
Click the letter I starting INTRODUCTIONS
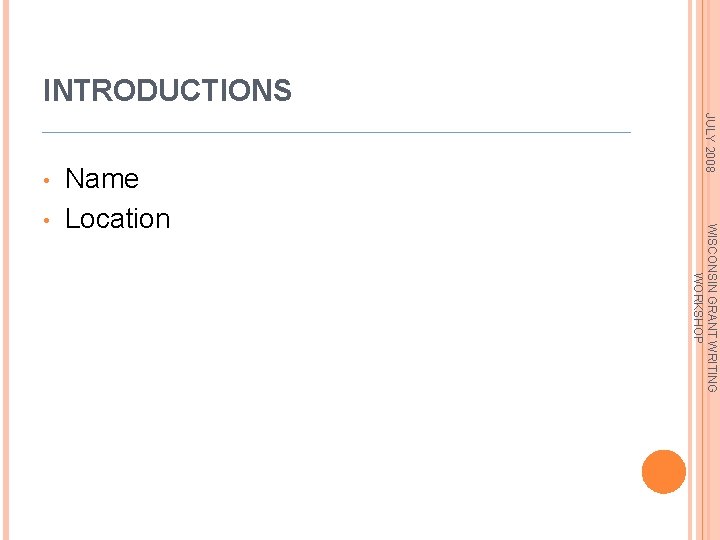point(47,91)
